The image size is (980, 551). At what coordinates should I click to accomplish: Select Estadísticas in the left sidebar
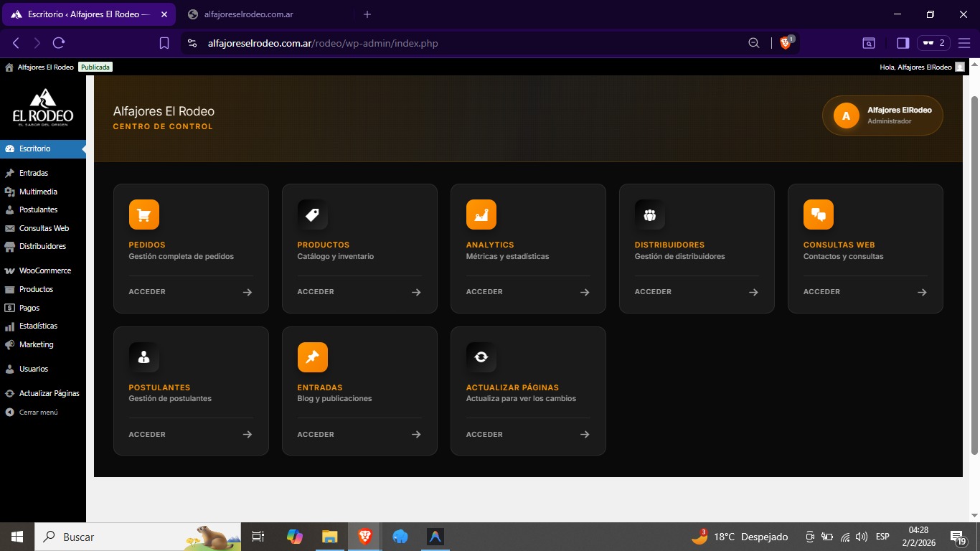click(x=38, y=326)
